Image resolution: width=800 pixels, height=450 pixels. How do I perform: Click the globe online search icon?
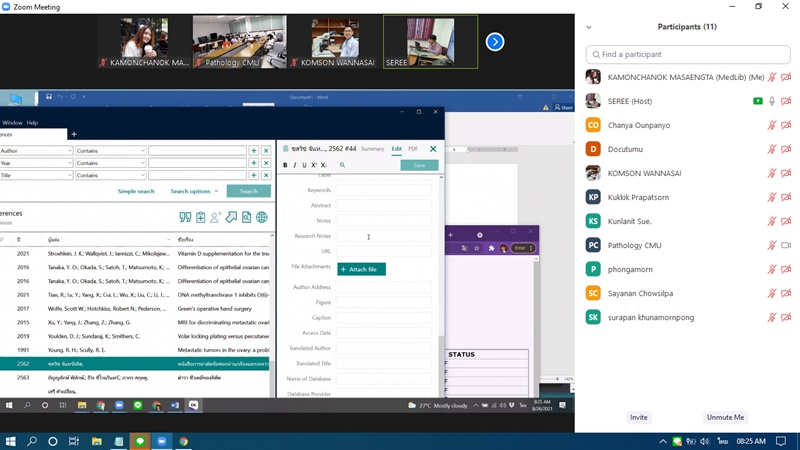point(262,217)
